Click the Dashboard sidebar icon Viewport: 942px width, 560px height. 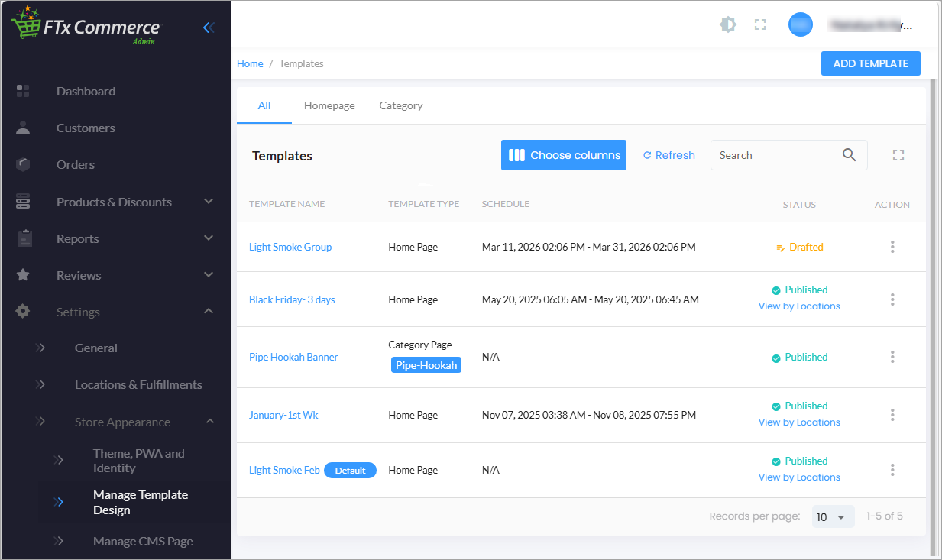[x=23, y=91]
